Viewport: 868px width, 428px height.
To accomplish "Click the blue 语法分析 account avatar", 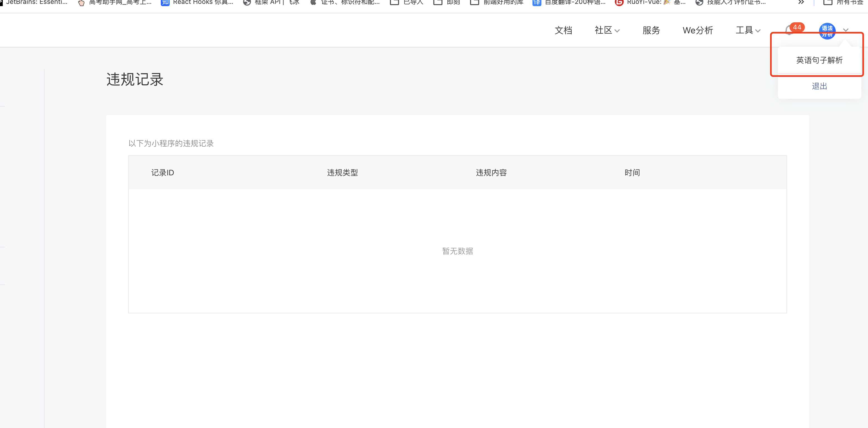I will tap(827, 31).
